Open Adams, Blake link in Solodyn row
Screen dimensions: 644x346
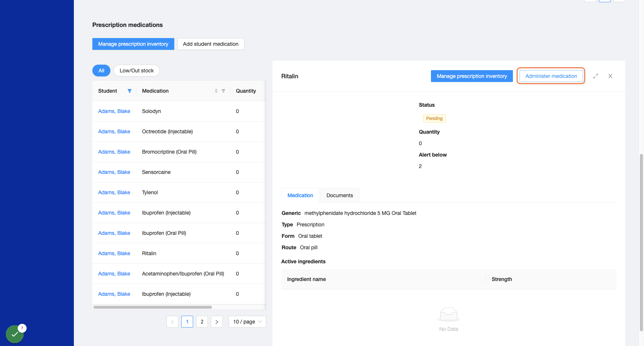point(114,111)
